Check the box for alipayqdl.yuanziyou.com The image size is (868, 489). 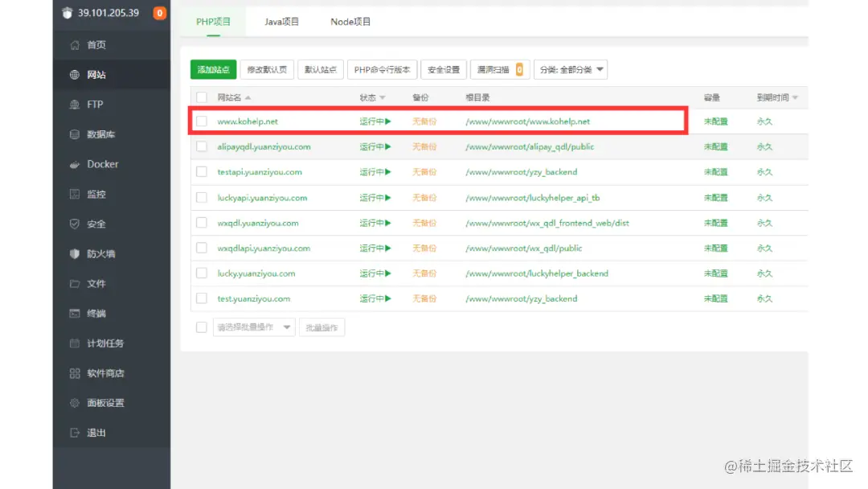[x=202, y=146]
